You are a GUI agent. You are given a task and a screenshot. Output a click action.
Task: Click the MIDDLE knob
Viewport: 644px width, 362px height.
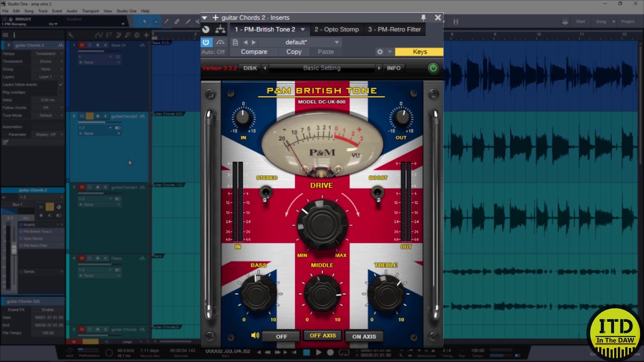pyautogui.click(x=322, y=293)
